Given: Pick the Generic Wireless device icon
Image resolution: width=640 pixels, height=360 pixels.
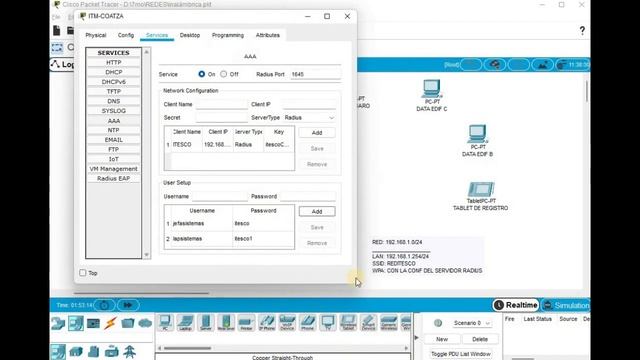Looking at the screenshot, I should pyautogui.click(x=389, y=322).
